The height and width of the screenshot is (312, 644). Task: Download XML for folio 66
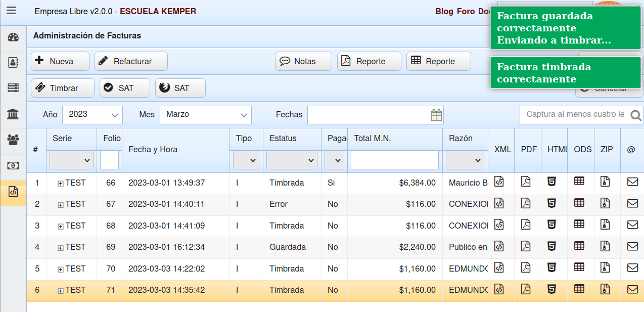point(499,181)
